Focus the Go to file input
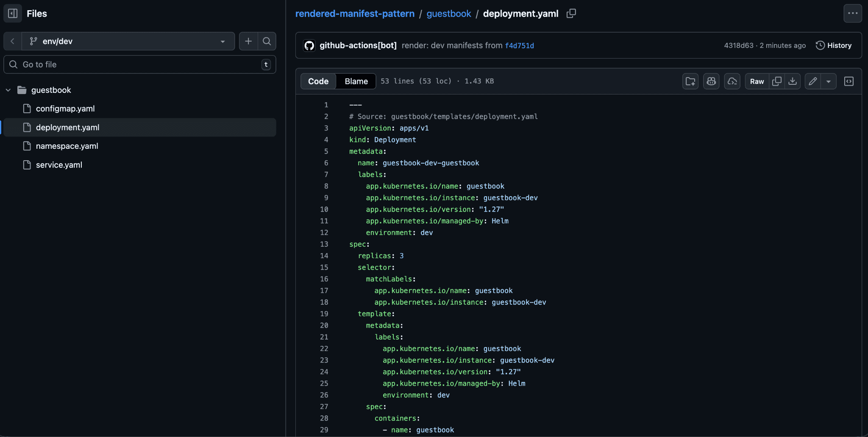The width and height of the screenshot is (868, 437). (140, 64)
